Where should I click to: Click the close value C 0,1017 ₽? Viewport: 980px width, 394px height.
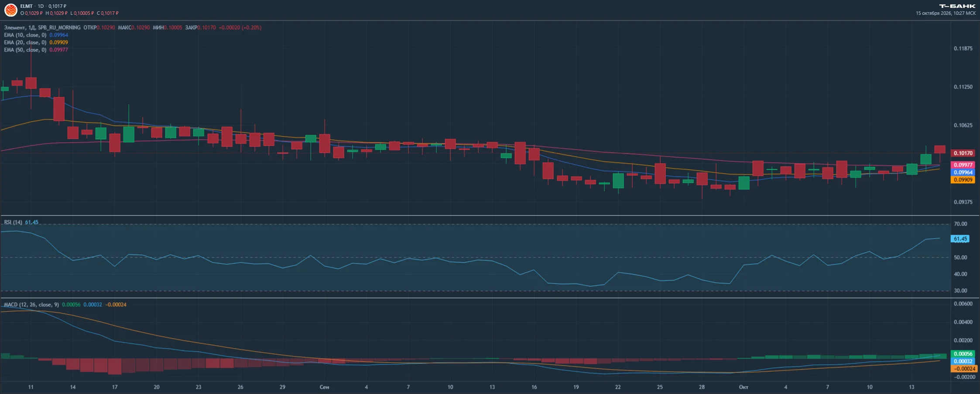pyautogui.click(x=107, y=13)
